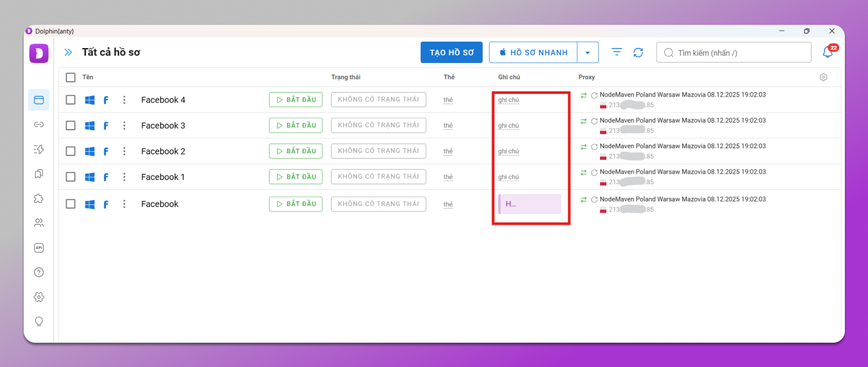Open the notifications bell icon

(x=827, y=53)
